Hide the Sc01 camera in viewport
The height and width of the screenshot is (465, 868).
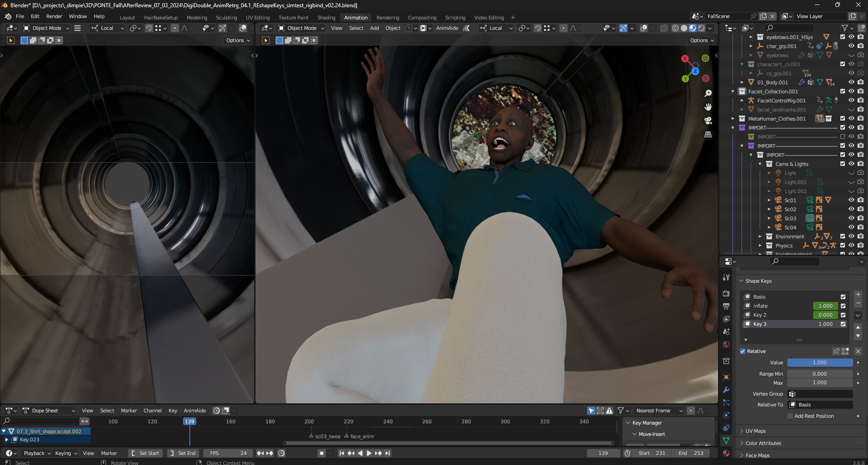tap(851, 200)
